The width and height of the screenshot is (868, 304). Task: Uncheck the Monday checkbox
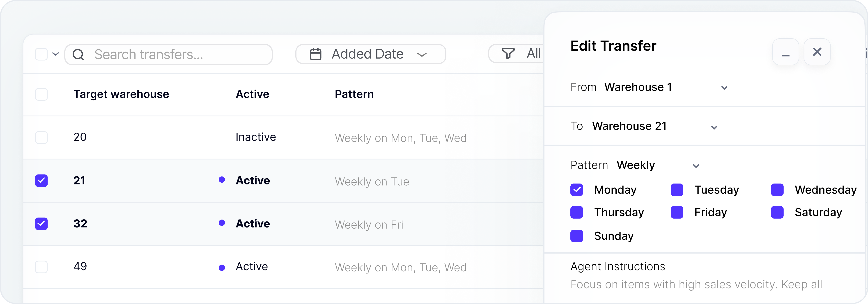[x=576, y=190]
